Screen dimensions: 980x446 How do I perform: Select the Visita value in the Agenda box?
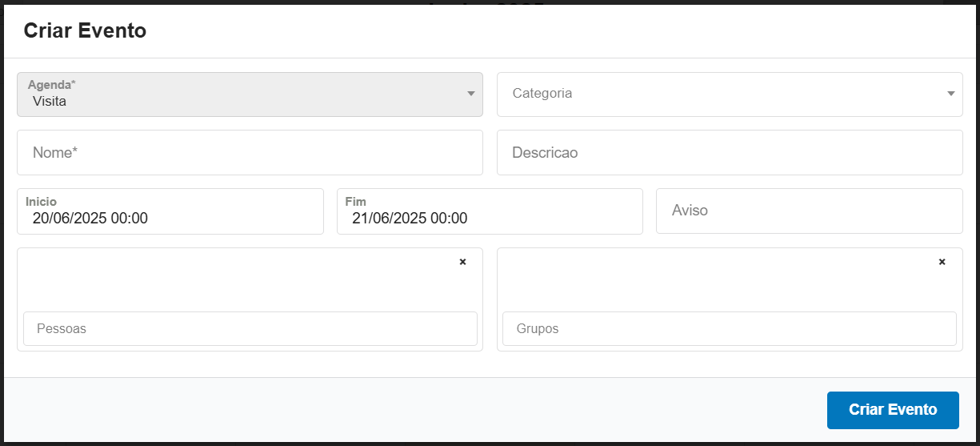pos(50,102)
